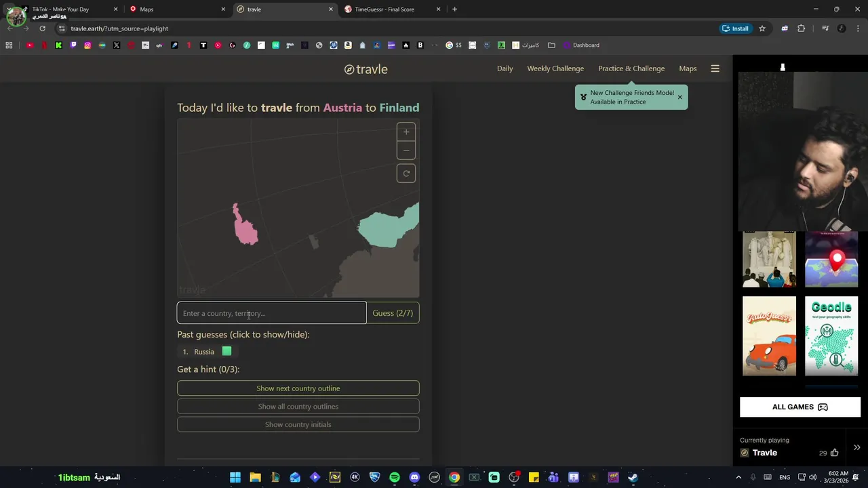Submit with the Guess (2/7) button
The height and width of the screenshot is (488, 868).
[393, 313]
